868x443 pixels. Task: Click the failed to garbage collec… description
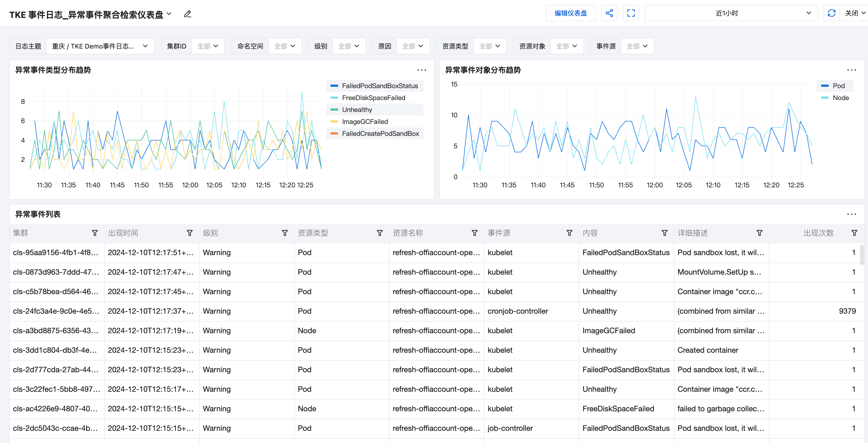click(721, 409)
